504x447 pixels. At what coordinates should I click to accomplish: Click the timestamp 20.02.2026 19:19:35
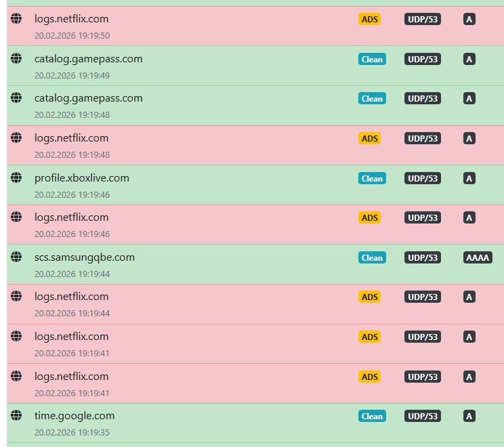(x=72, y=432)
